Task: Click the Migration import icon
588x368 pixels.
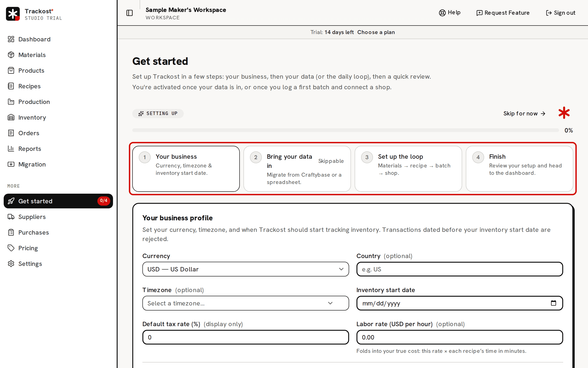Action: tap(11, 164)
